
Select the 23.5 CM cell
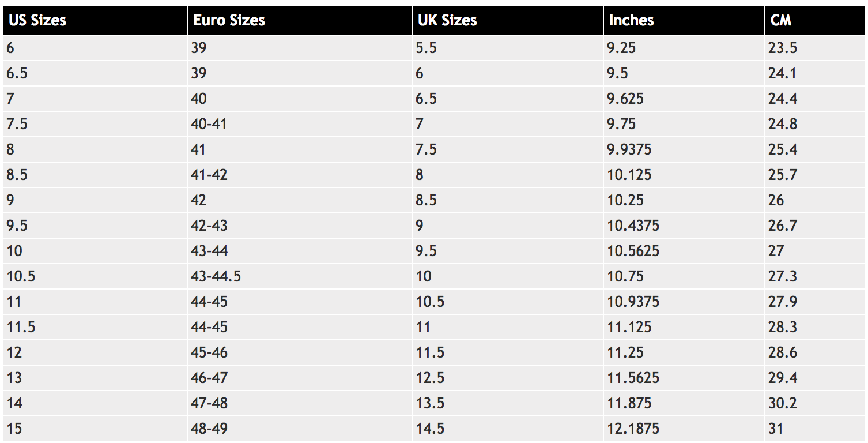click(x=782, y=48)
